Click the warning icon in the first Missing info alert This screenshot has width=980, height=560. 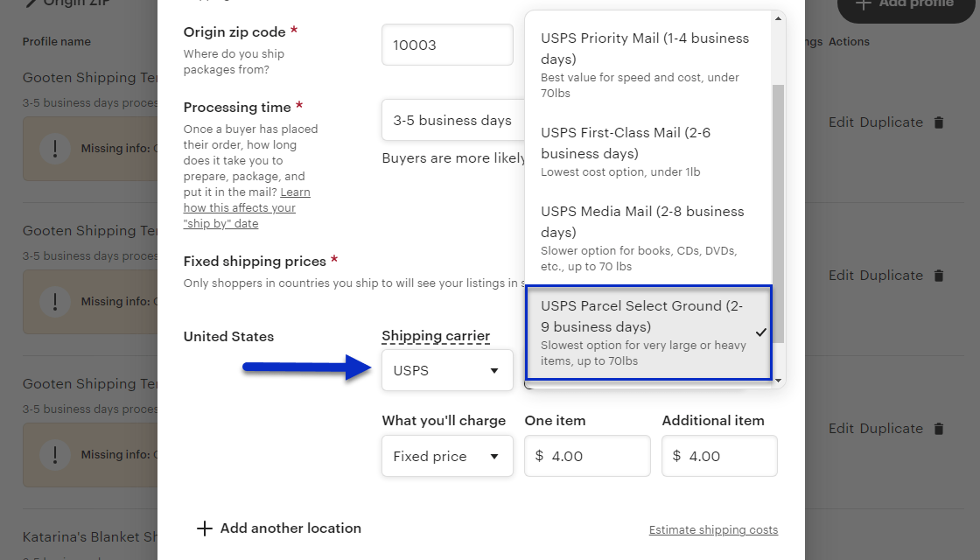[x=55, y=149]
